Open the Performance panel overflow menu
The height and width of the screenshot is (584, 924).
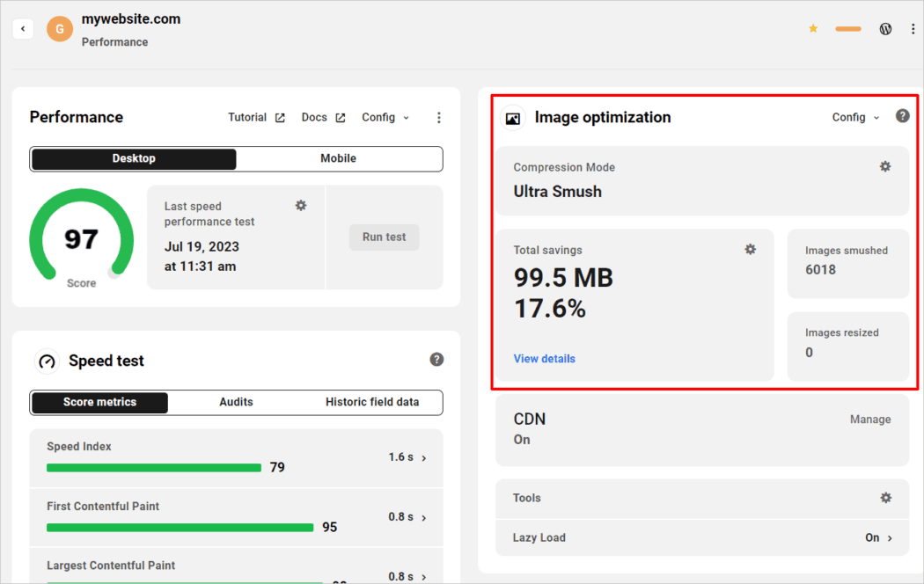coord(438,117)
